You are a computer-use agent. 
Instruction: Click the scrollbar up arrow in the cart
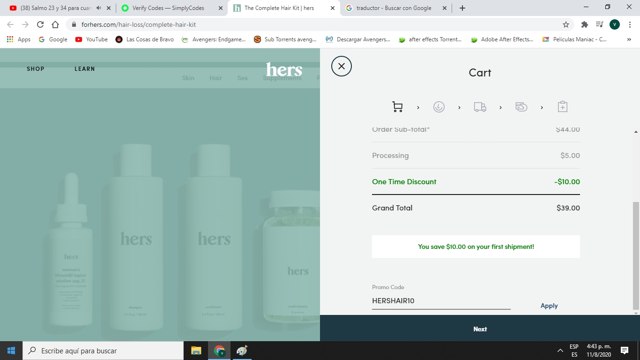pyautogui.click(x=636, y=132)
